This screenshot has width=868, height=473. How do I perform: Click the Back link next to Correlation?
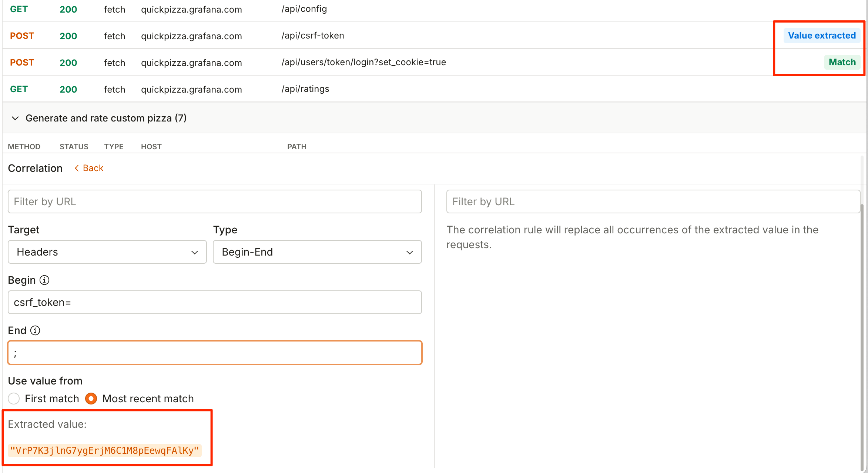tap(93, 168)
